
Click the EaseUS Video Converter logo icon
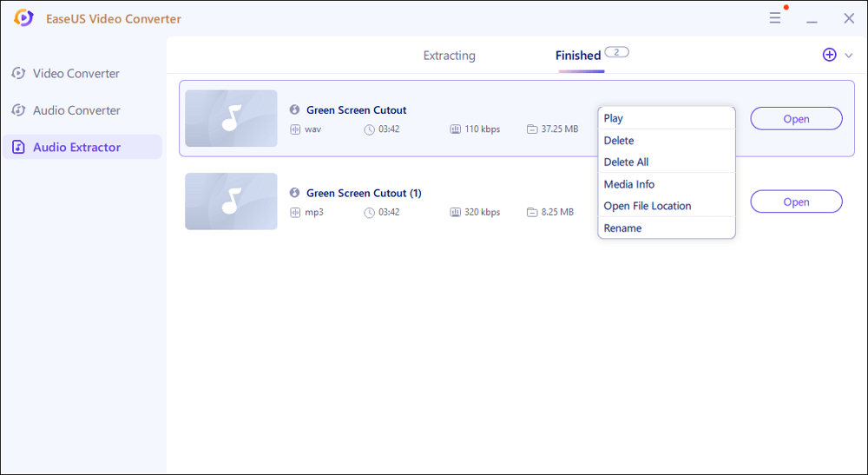click(x=23, y=18)
